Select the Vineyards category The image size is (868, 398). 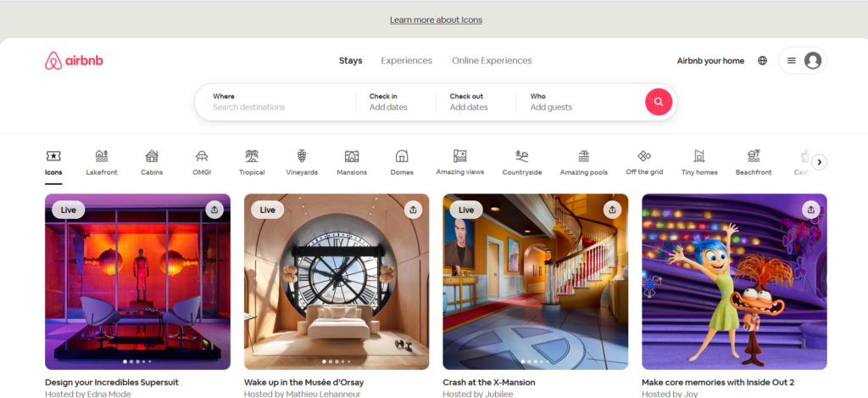pyautogui.click(x=302, y=163)
